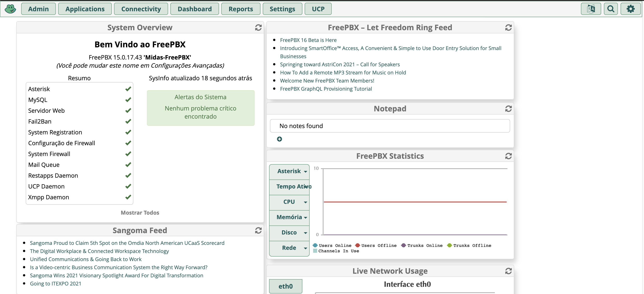Open the UCP menu
The height and width of the screenshot is (294, 644).
tap(318, 9)
